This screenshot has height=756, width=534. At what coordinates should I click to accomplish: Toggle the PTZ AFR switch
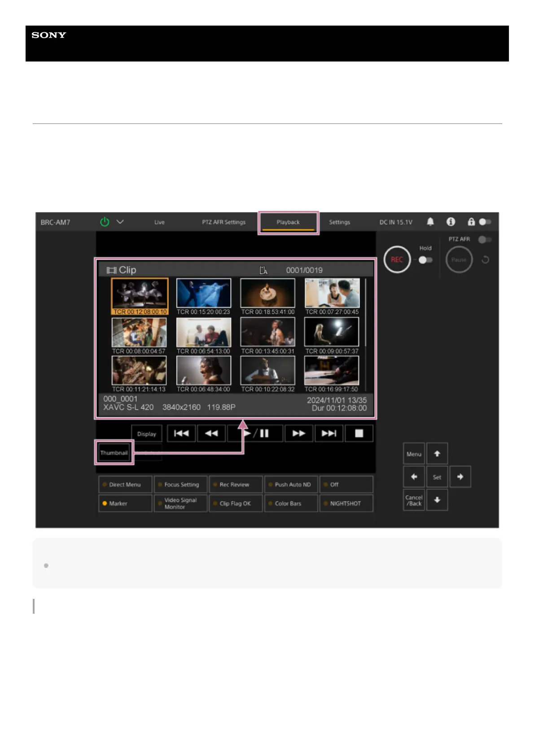(485, 240)
